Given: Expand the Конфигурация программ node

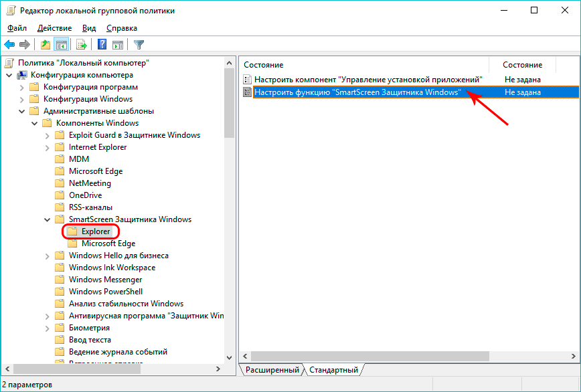Looking at the screenshot, I should coord(22,88).
